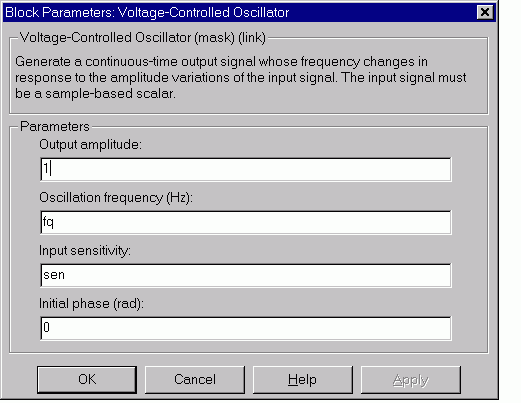The image size is (521, 403).
Task: Click the 'be a sample-based scalar.' text
Action: pyautogui.click(x=95, y=94)
